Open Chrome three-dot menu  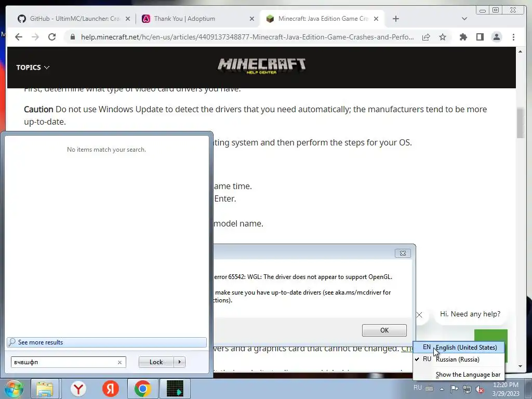point(513,37)
